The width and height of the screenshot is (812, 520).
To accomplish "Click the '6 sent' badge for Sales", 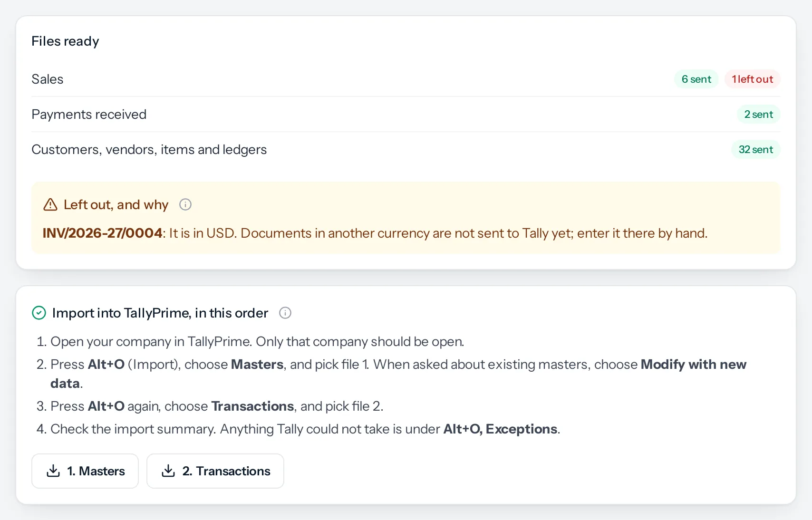I will 696,79.
